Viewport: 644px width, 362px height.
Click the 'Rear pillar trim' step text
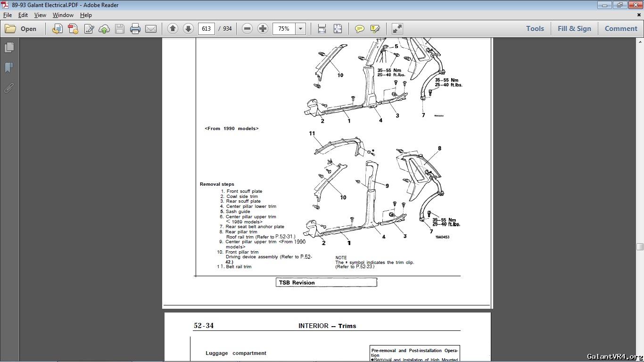coord(241,232)
